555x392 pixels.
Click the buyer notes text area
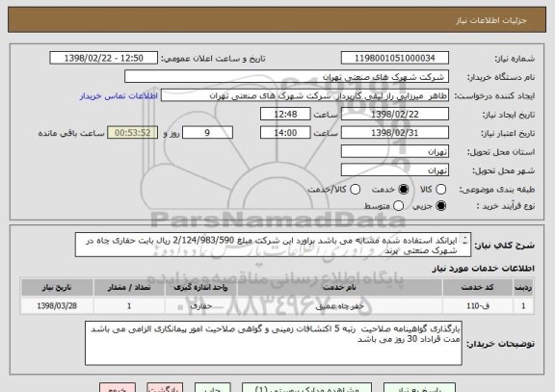pos(274,343)
